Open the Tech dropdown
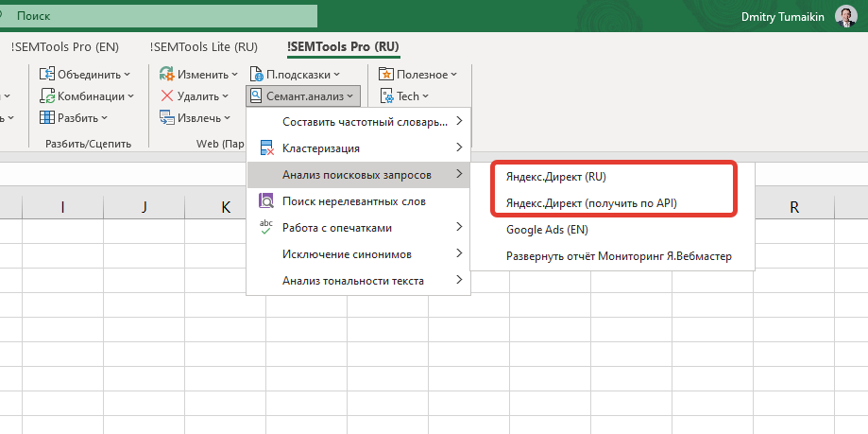 425,95
